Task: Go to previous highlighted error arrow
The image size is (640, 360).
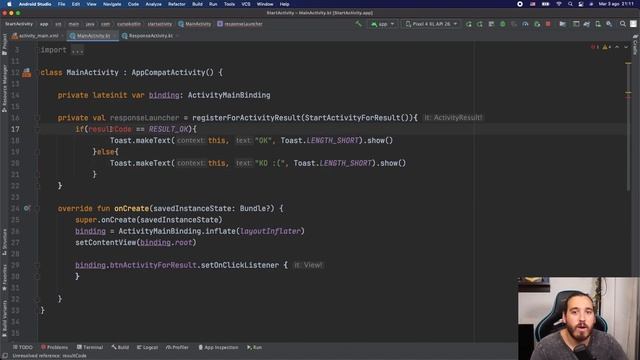Action: 617,47
